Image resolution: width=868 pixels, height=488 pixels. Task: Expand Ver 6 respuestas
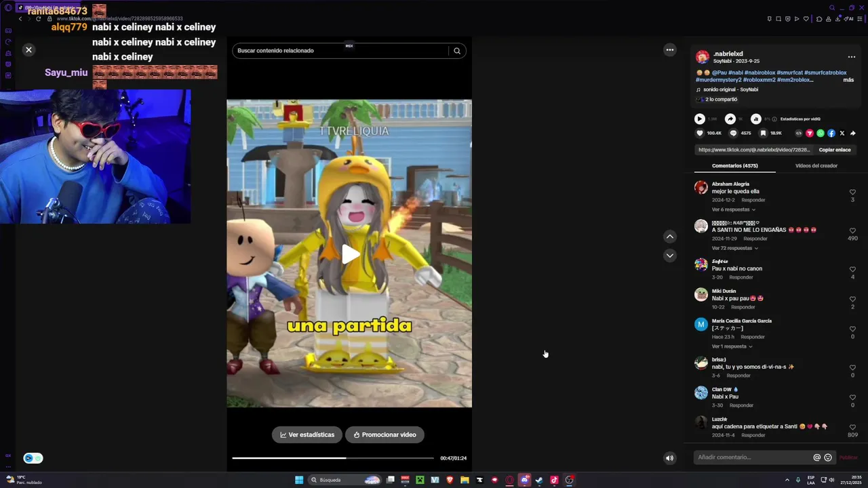click(x=733, y=209)
